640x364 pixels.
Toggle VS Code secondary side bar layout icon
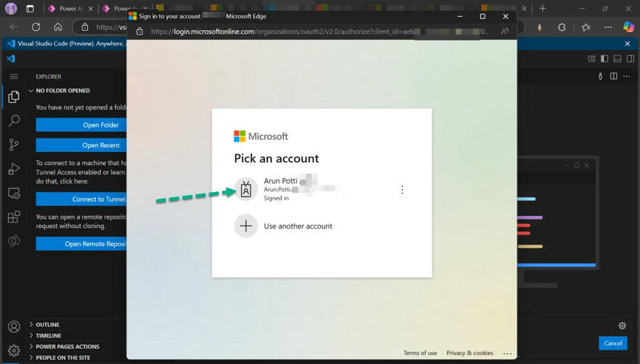point(631,59)
